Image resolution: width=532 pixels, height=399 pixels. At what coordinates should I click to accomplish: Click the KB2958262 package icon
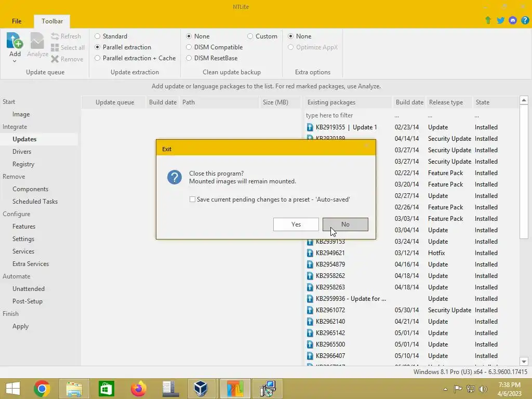[310, 276]
